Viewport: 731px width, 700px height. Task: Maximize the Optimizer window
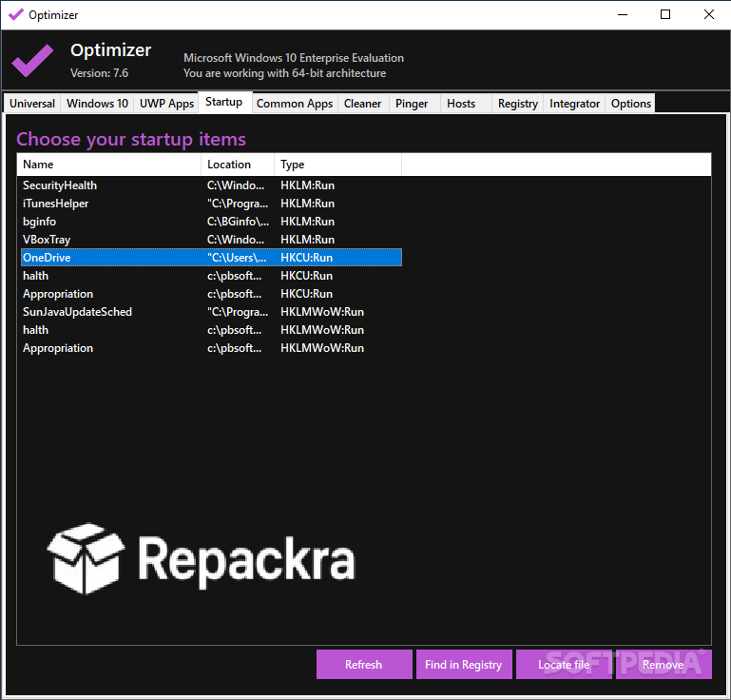coord(665,14)
